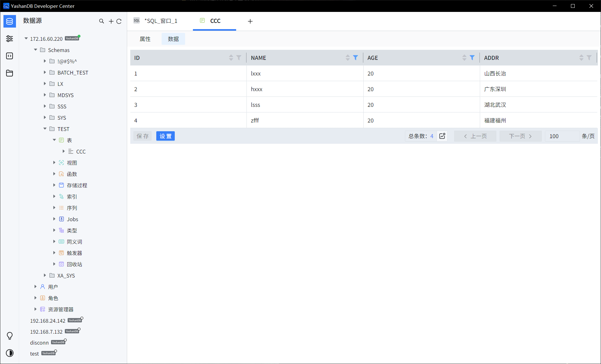Open the datasource panel via database icon
Screen dimensions: 601x364
point(9,21)
